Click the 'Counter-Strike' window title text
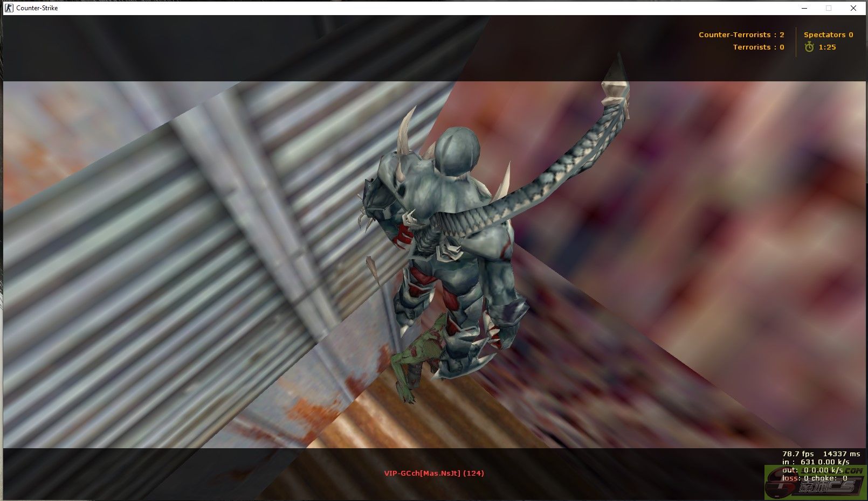 (37, 8)
